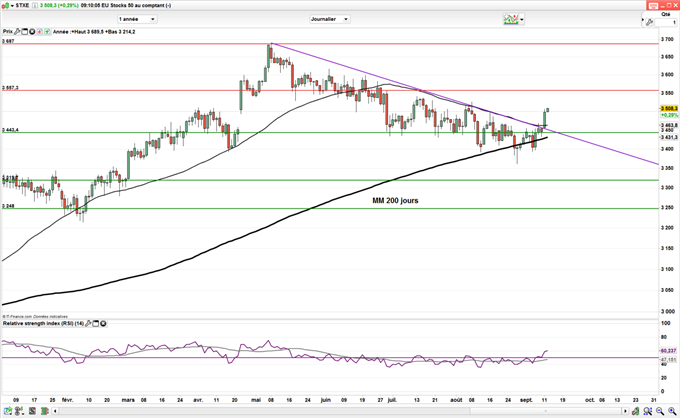Click the 3 443,4 support label
680x418 pixels.
pyautogui.click(x=10, y=130)
